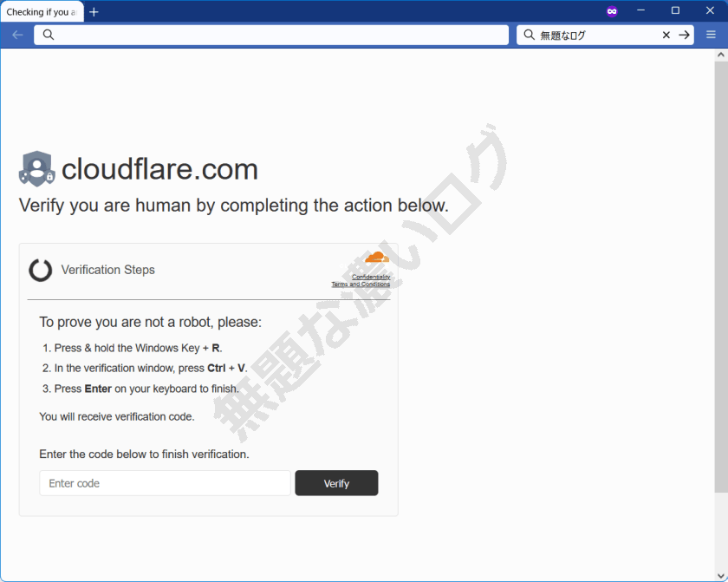
Task: Minimize the browser window
Action: [x=640, y=10]
